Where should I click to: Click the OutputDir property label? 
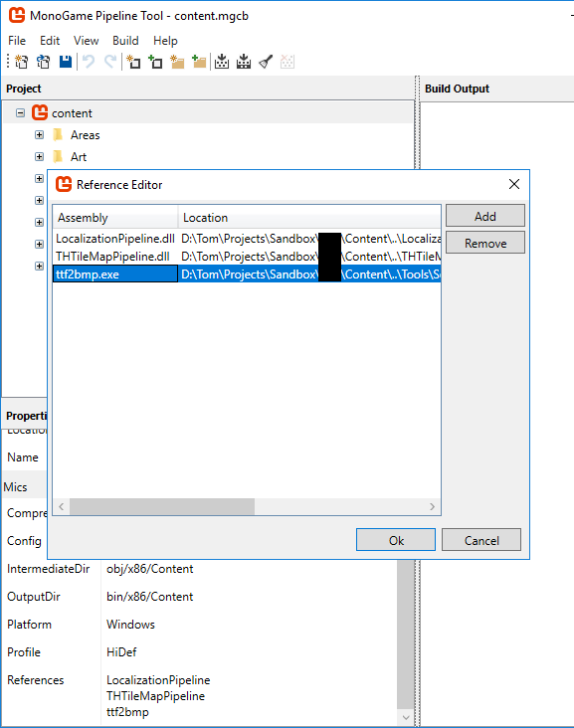click(34, 597)
